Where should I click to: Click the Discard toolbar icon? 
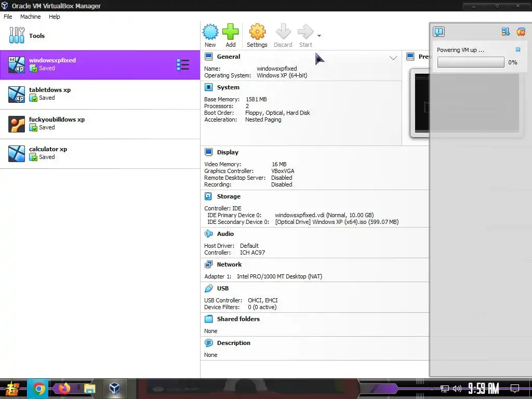coord(283,32)
